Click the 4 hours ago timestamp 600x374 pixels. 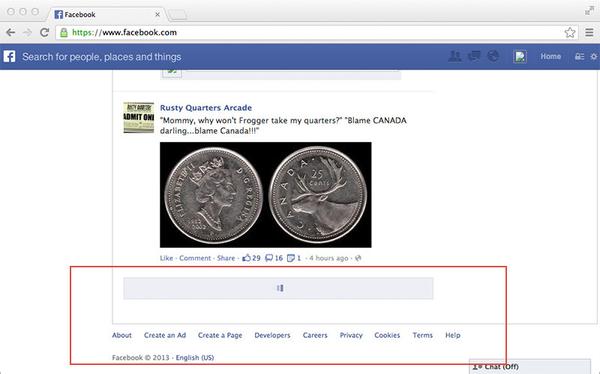pyautogui.click(x=329, y=258)
